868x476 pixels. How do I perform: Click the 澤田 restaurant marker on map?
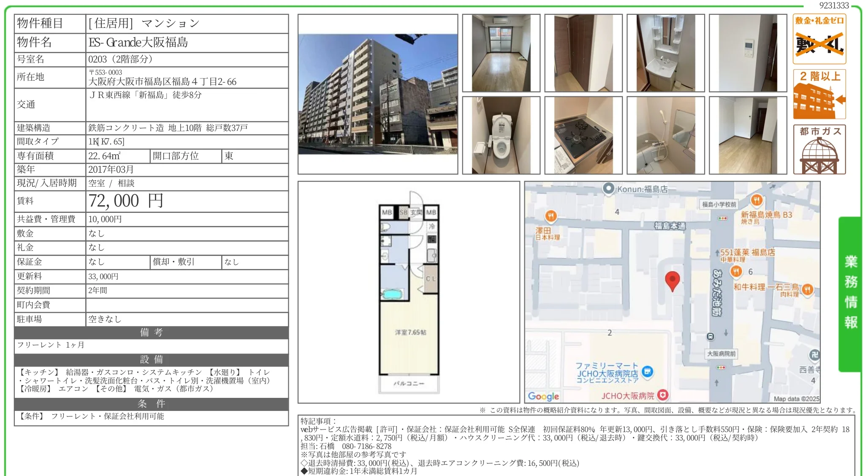pos(551,216)
